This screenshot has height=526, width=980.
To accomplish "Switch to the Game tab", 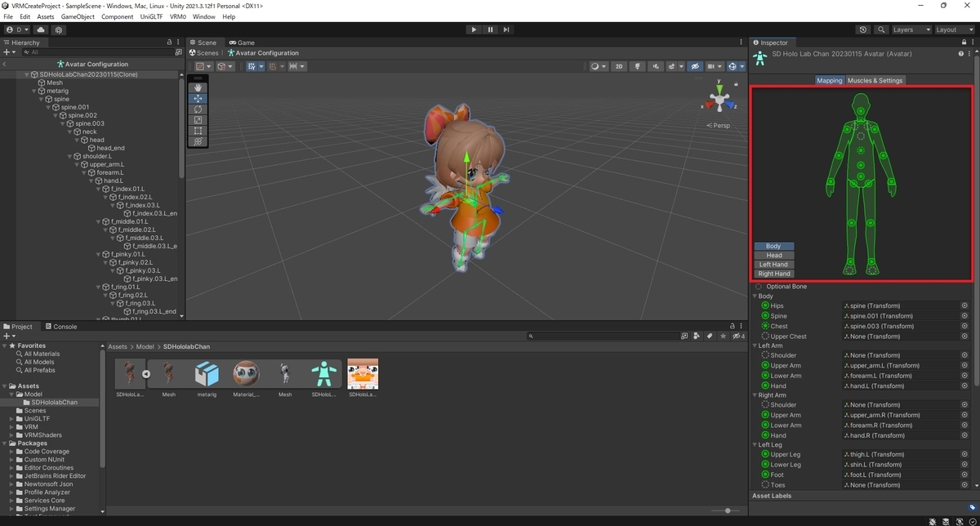I will click(x=242, y=42).
